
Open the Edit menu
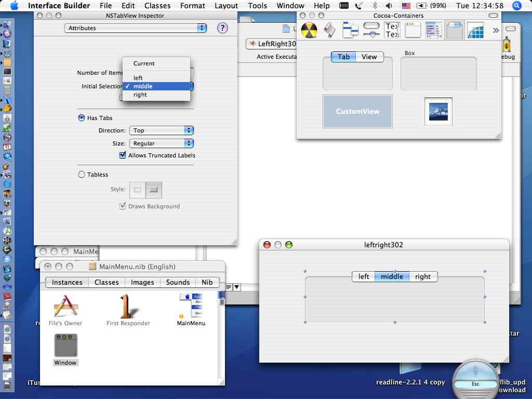pos(128,6)
